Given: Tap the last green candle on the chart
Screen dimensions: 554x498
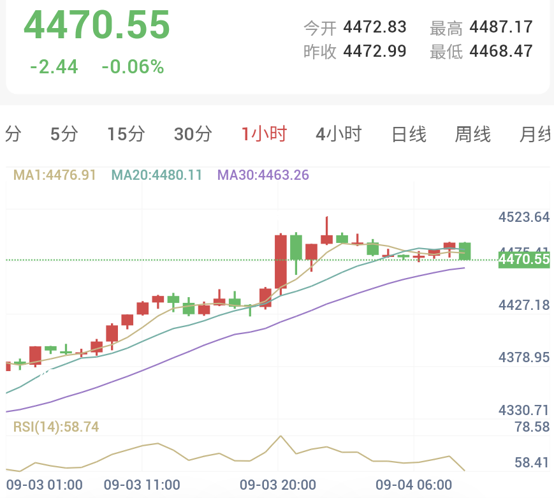Looking at the screenshot, I should tap(465, 251).
